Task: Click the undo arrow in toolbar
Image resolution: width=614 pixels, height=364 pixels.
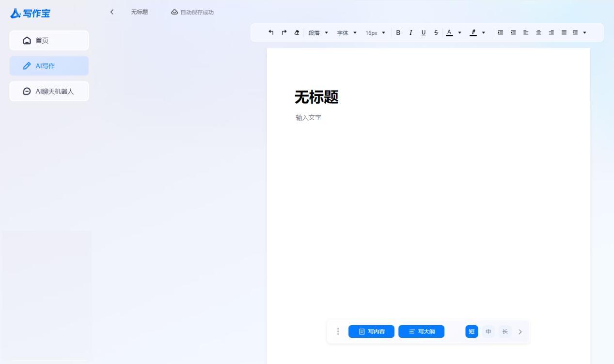Action: point(271,32)
